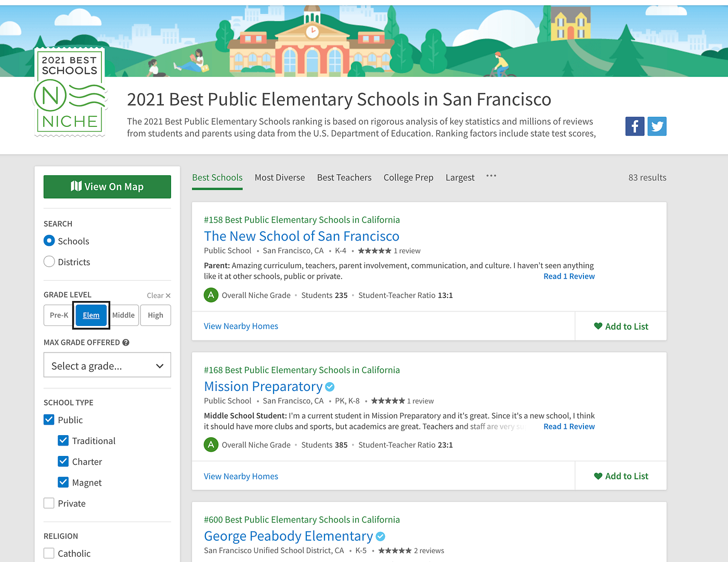Clear the grade level filter
The height and width of the screenshot is (562, 728).
coord(159,295)
